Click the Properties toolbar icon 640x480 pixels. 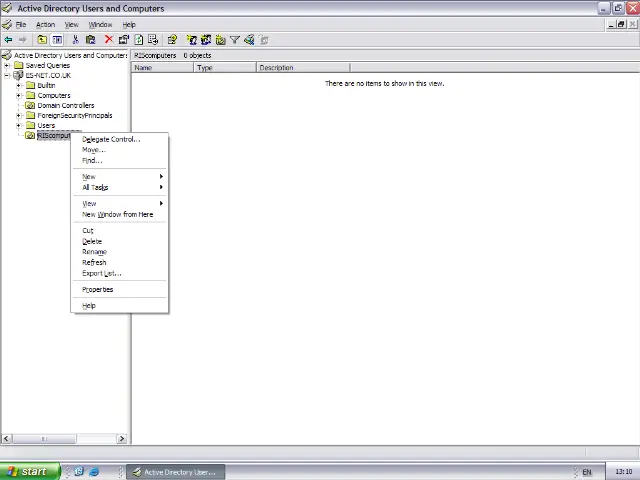tap(123, 40)
